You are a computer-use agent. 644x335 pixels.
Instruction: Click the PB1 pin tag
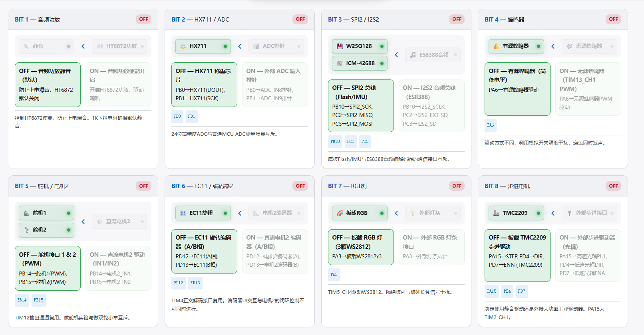coord(192,117)
